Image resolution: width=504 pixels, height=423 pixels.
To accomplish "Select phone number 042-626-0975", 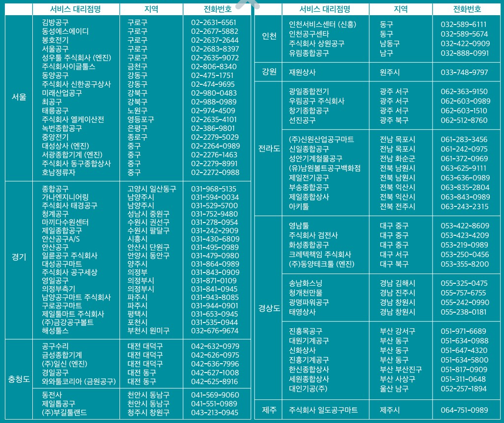I will [x=215, y=355].
